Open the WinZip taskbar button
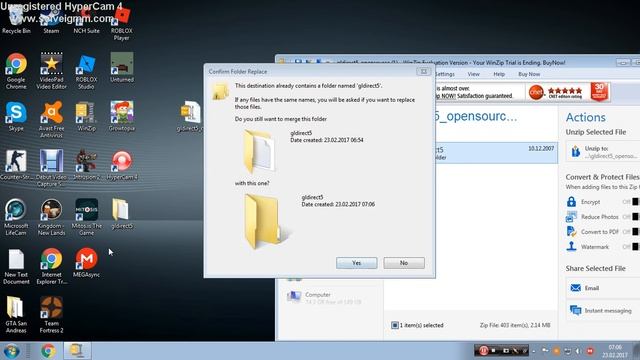Screen dimensions: 640x360 [77, 351]
